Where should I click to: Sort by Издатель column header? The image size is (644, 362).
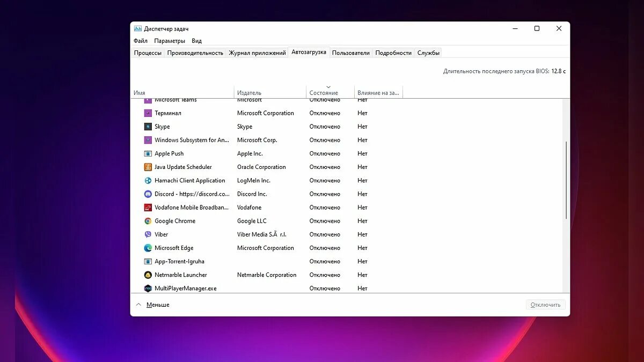pos(270,92)
